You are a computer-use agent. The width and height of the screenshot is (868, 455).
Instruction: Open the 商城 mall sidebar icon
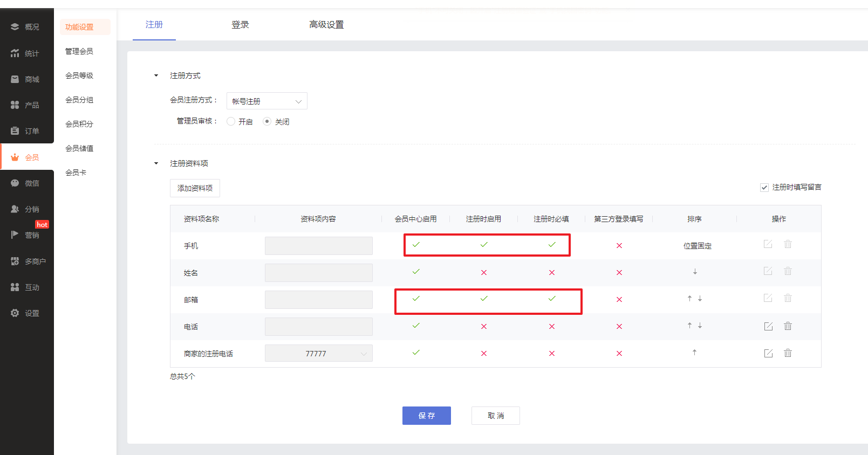pos(15,79)
